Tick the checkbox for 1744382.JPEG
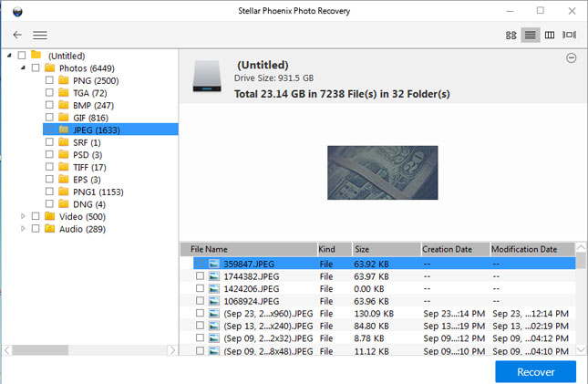The height and width of the screenshot is (384, 588). [x=200, y=275]
